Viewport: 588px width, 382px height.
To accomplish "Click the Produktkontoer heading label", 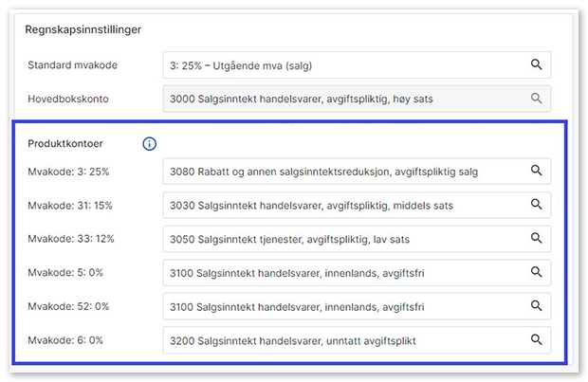I will click(x=65, y=144).
